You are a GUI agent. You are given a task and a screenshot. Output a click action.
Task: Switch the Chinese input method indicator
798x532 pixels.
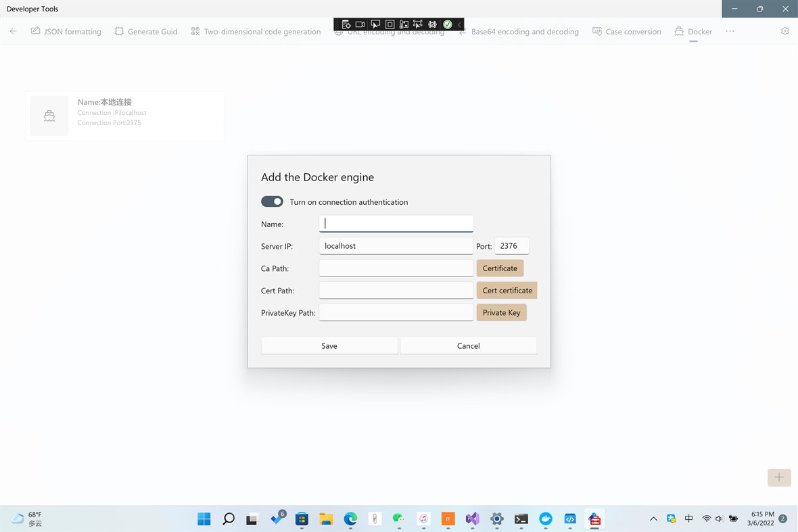(x=688, y=518)
